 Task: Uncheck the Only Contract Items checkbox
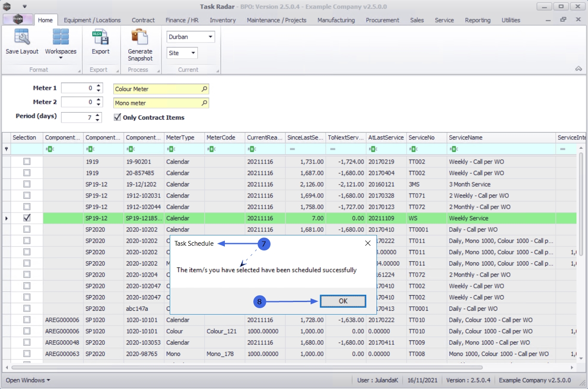(117, 117)
